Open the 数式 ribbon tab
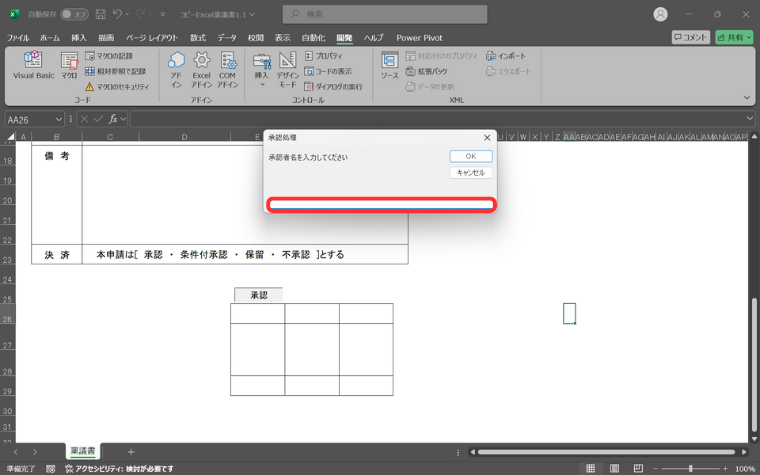760x475 pixels. pyautogui.click(x=198, y=38)
